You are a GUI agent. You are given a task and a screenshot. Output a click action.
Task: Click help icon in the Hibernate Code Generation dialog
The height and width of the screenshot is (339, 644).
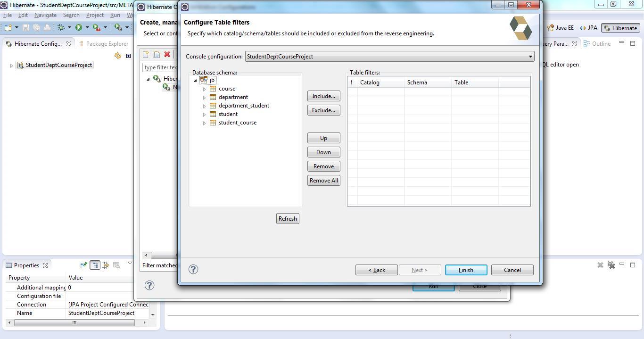149,285
